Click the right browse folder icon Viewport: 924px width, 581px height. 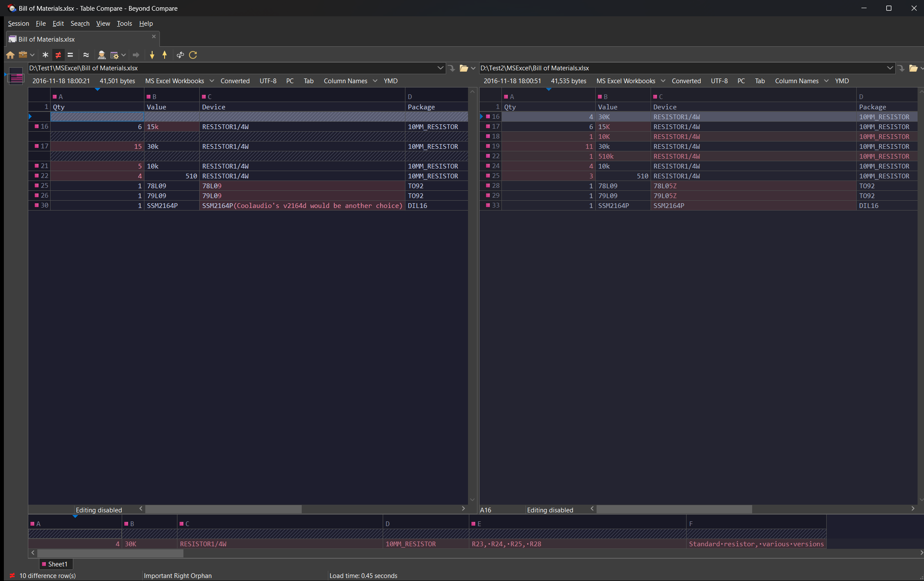tap(913, 68)
